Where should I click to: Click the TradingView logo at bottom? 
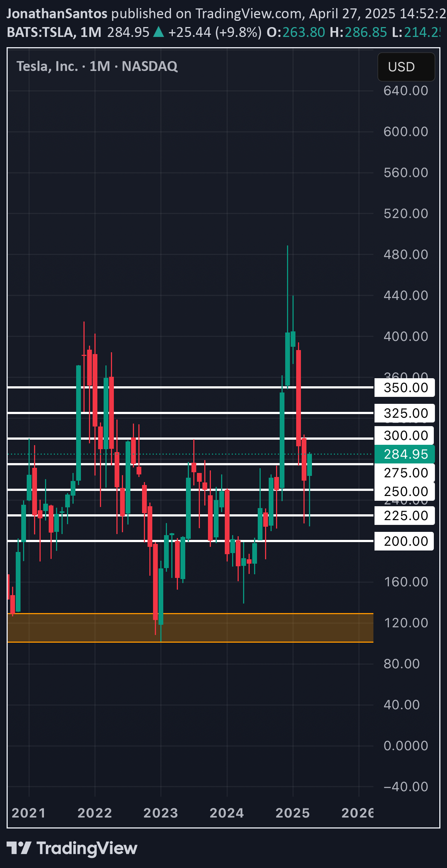click(x=72, y=848)
